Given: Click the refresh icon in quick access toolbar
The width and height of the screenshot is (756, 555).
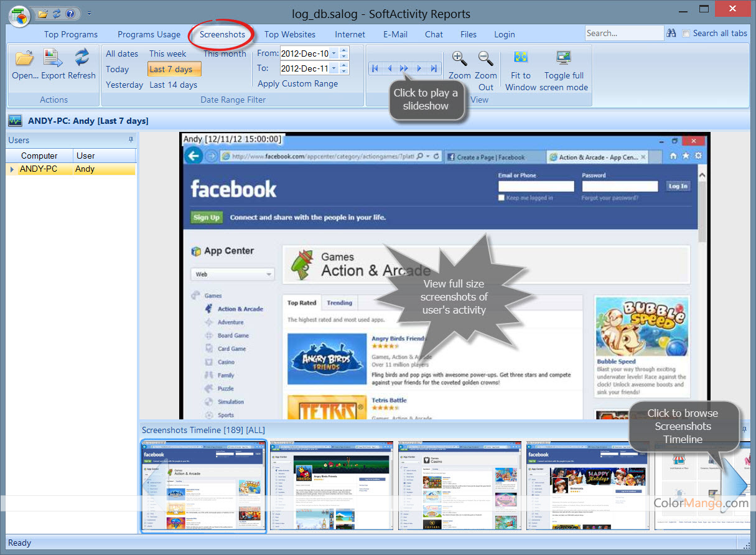Looking at the screenshot, I should [57, 13].
